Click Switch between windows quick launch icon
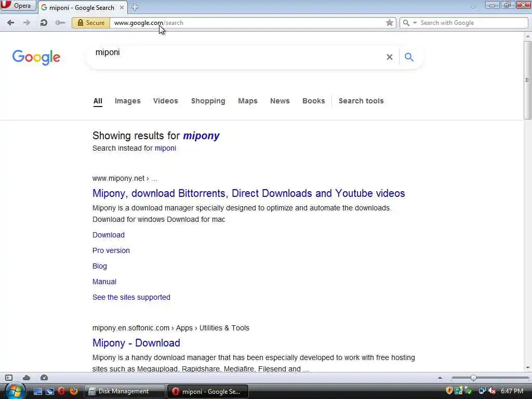 [50, 391]
